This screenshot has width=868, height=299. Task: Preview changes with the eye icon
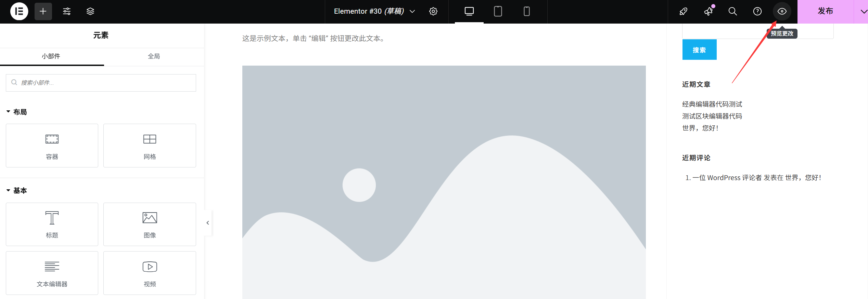pos(782,11)
